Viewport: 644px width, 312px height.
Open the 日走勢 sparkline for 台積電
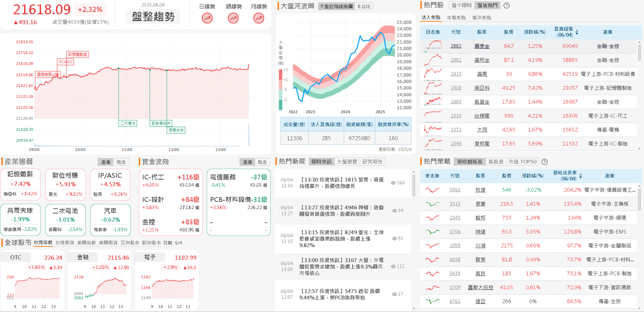(x=433, y=115)
